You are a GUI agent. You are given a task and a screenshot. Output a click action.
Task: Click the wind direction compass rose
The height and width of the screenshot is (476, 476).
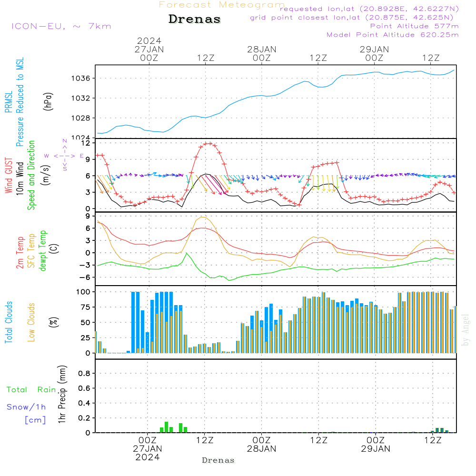pos(64,156)
